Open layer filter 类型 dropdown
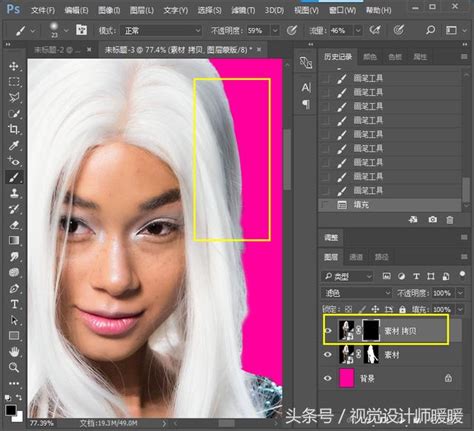The width and height of the screenshot is (474, 431). 347,276
